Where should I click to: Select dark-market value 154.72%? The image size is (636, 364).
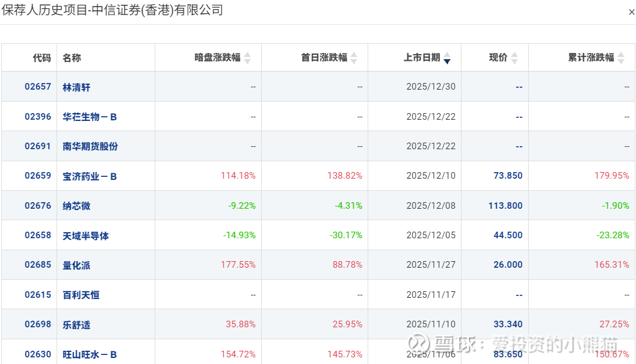coord(238,354)
